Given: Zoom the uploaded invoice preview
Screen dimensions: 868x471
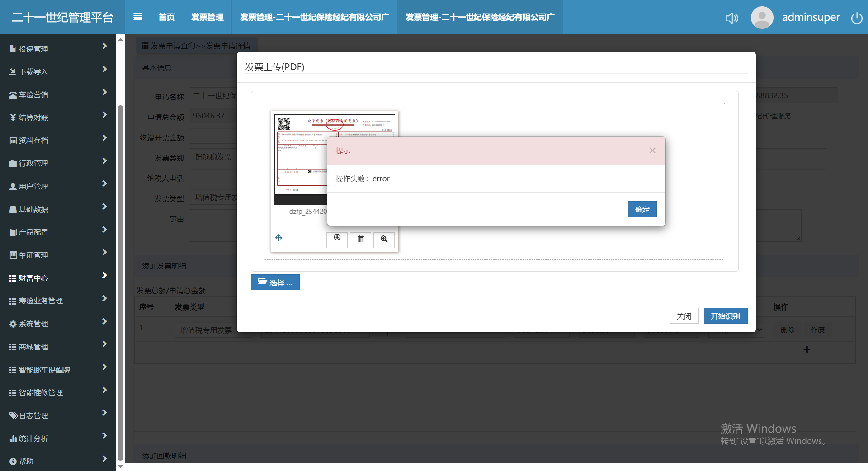Looking at the screenshot, I should click(x=384, y=239).
